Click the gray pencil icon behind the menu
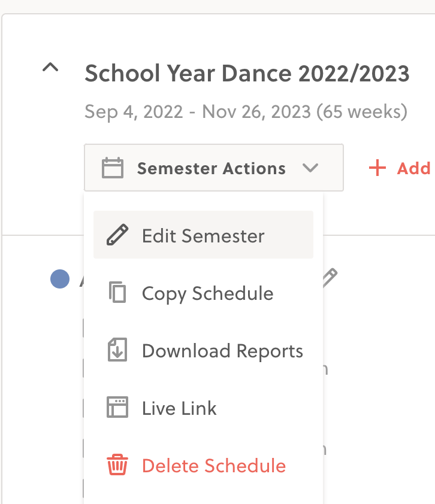 (x=330, y=277)
